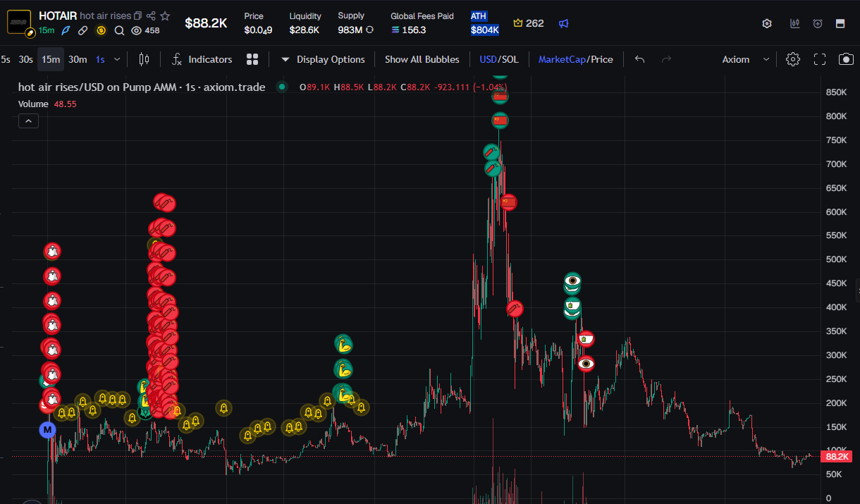The height and width of the screenshot is (504, 860).
Task: Star HOTAIR as a favorite
Action: pyautogui.click(x=165, y=16)
